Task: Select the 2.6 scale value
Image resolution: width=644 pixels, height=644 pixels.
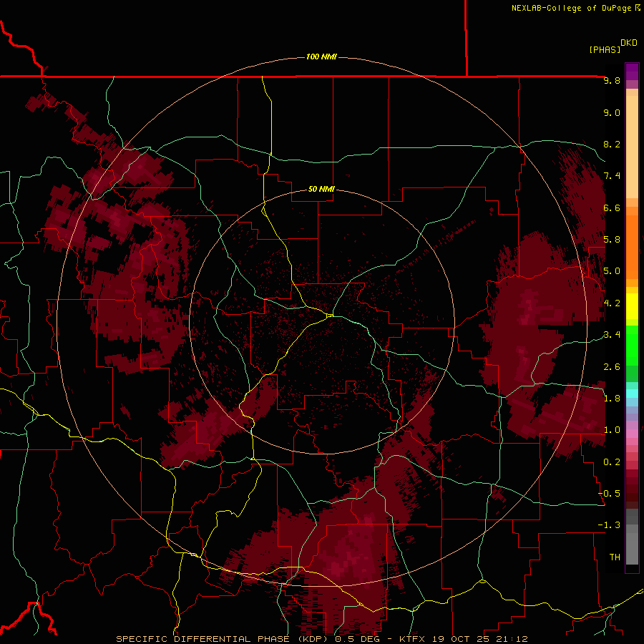Action: [x=612, y=366]
